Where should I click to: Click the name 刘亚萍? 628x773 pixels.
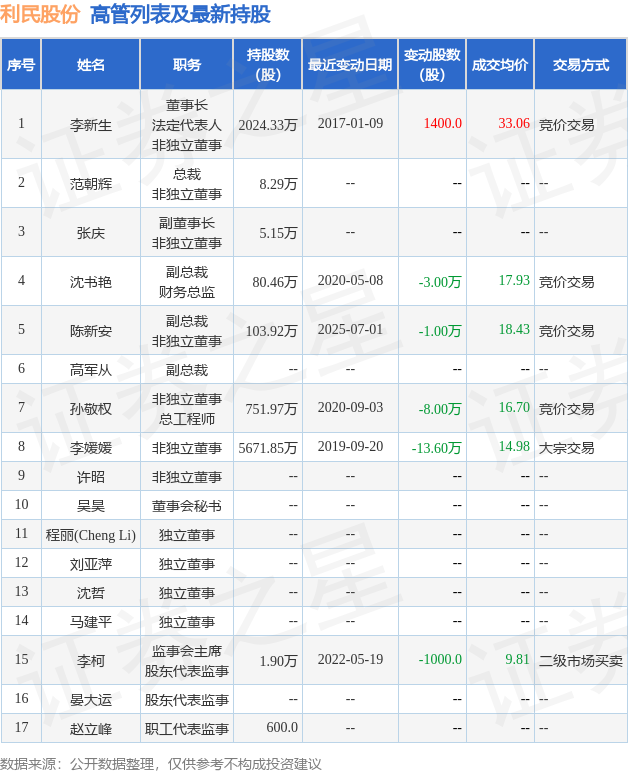(x=91, y=564)
